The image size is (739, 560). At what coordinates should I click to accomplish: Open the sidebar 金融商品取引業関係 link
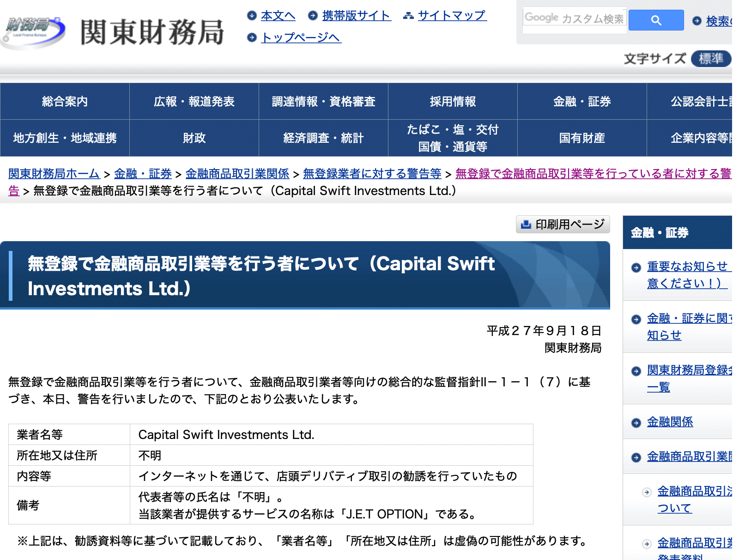tap(690, 457)
